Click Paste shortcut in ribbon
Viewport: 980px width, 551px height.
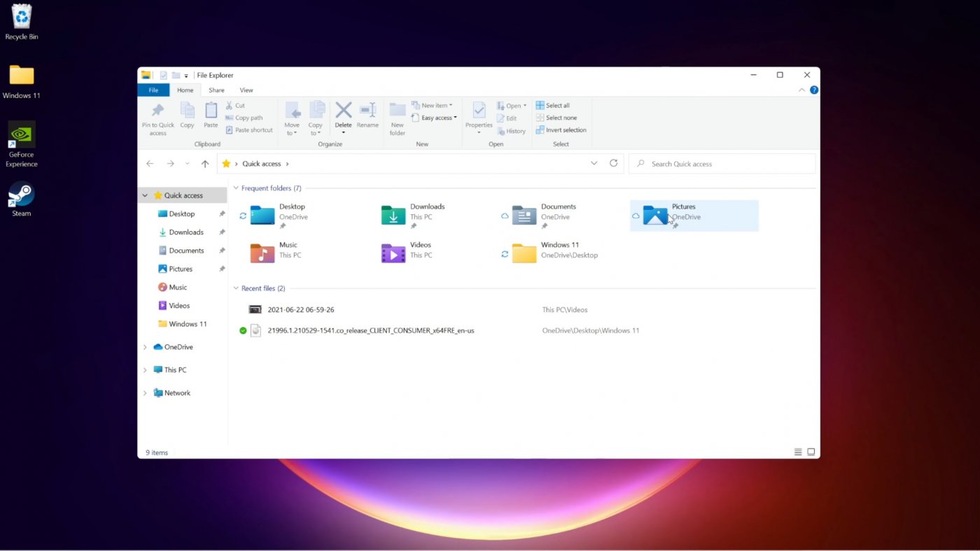coord(249,130)
